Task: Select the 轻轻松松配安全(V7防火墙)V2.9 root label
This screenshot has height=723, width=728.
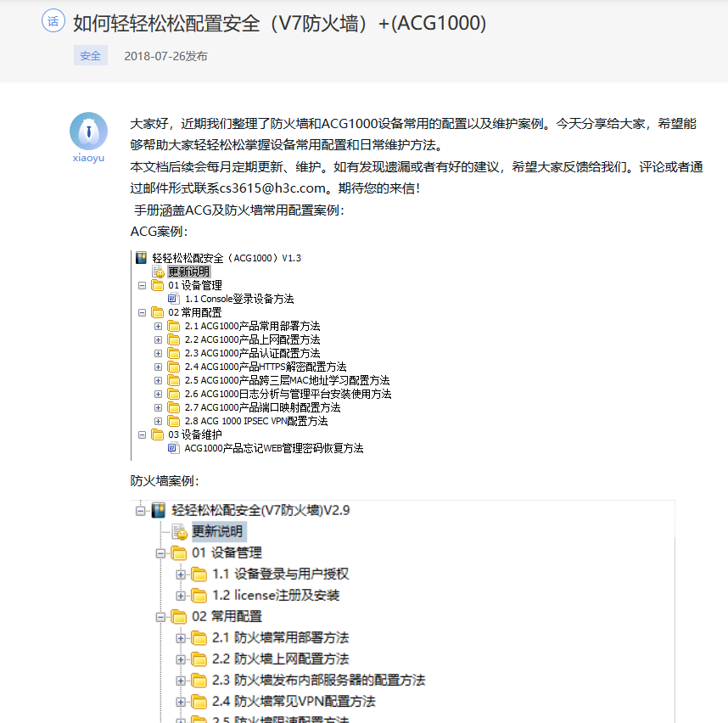Action: tap(260, 510)
